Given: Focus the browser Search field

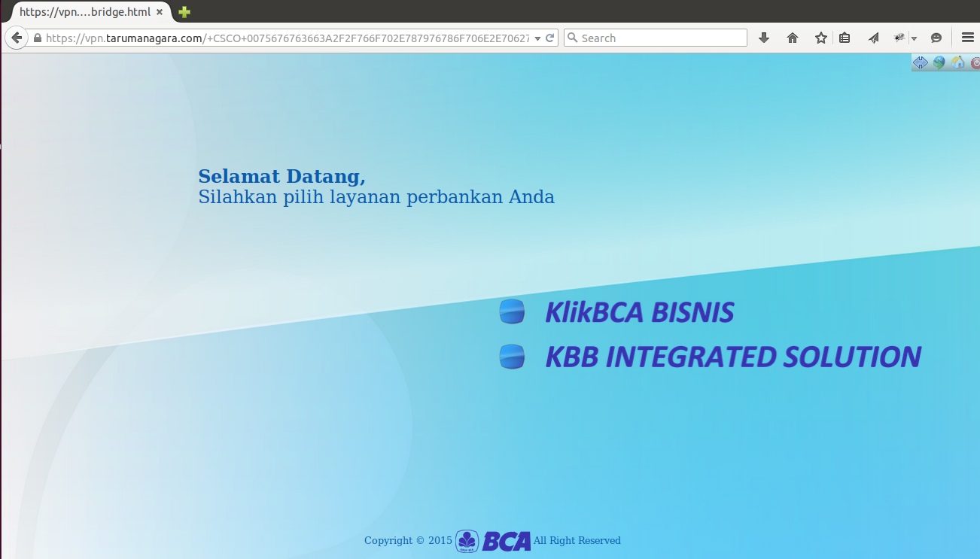Looking at the screenshot, I should 656,38.
